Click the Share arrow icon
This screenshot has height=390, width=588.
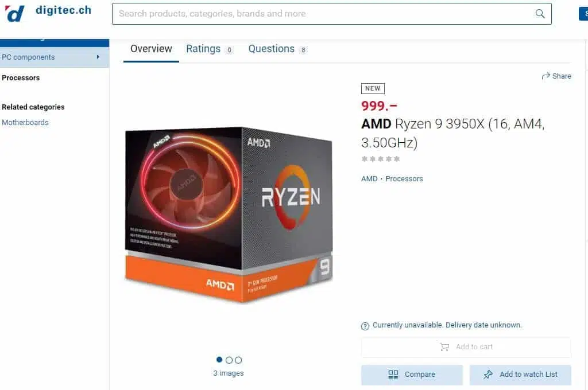point(546,76)
